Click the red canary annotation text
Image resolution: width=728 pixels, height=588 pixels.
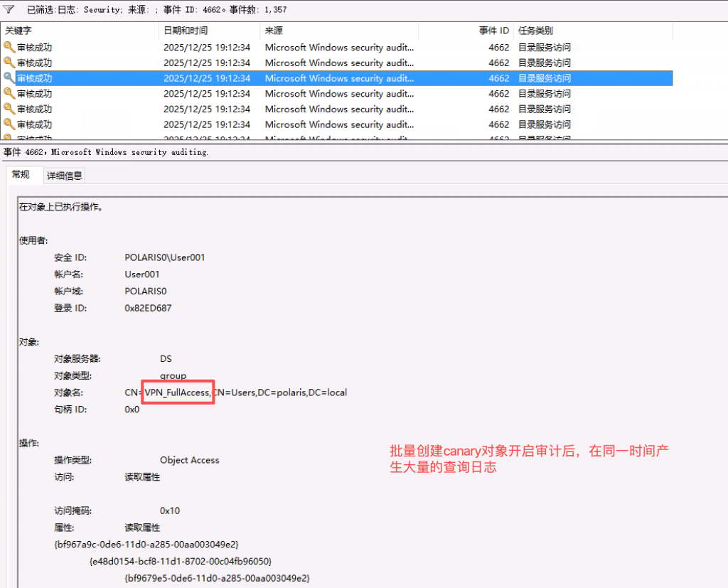pos(530,459)
